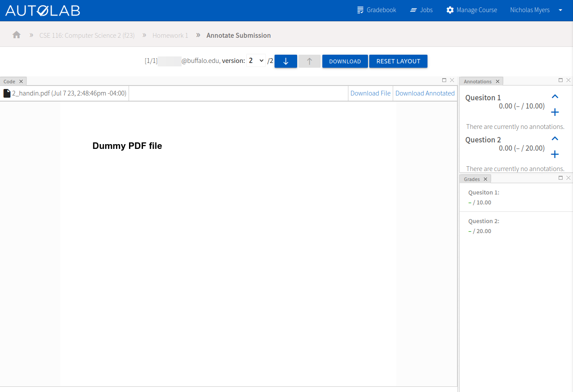
Task: Click the @buffalo.edu student email text
Action: 200,61
